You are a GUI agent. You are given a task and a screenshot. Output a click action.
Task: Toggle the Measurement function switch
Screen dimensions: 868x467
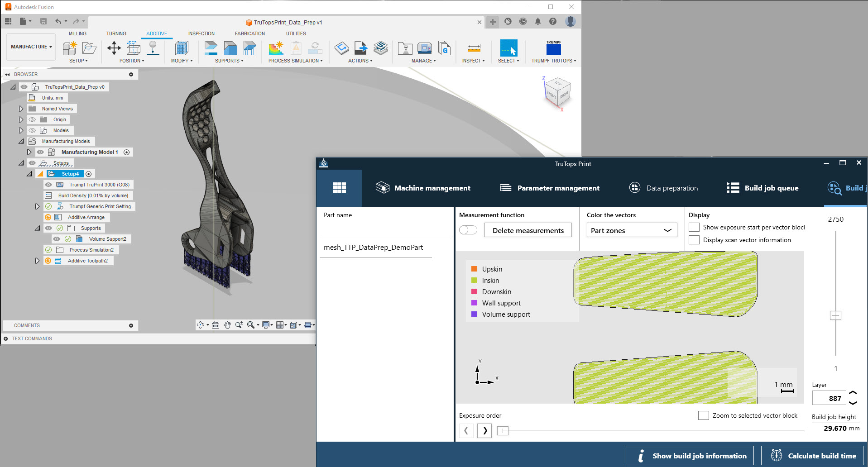pyautogui.click(x=468, y=230)
